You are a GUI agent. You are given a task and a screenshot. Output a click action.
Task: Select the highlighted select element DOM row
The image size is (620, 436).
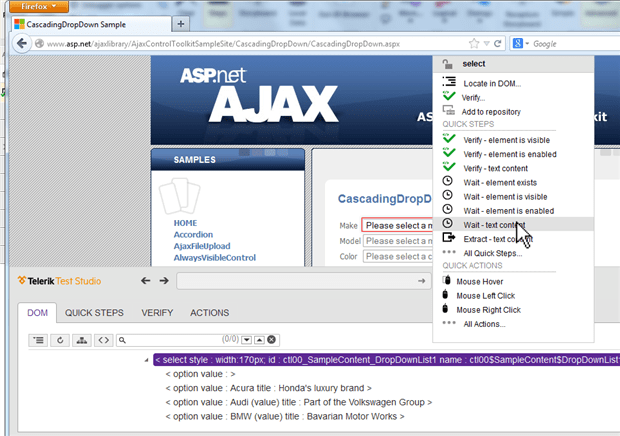(x=386, y=360)
